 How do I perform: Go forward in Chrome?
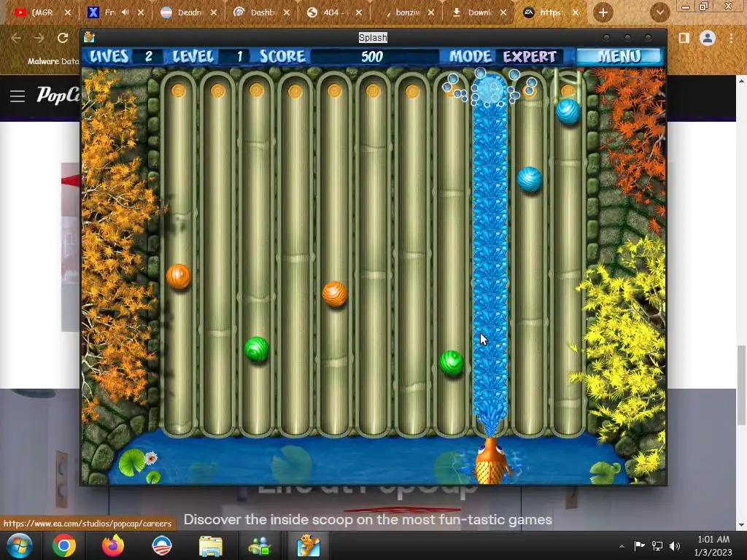click(39, 38)
